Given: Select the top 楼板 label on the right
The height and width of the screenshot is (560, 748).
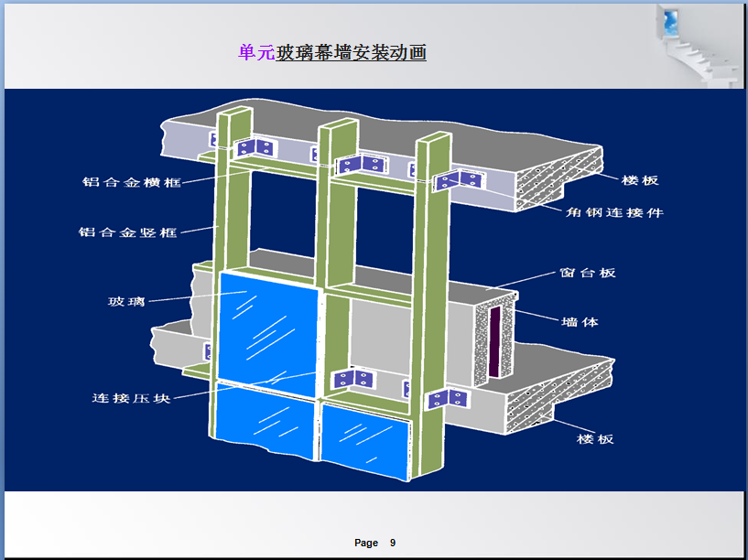Looking at the screenshot, I should [x=639, y=180].
